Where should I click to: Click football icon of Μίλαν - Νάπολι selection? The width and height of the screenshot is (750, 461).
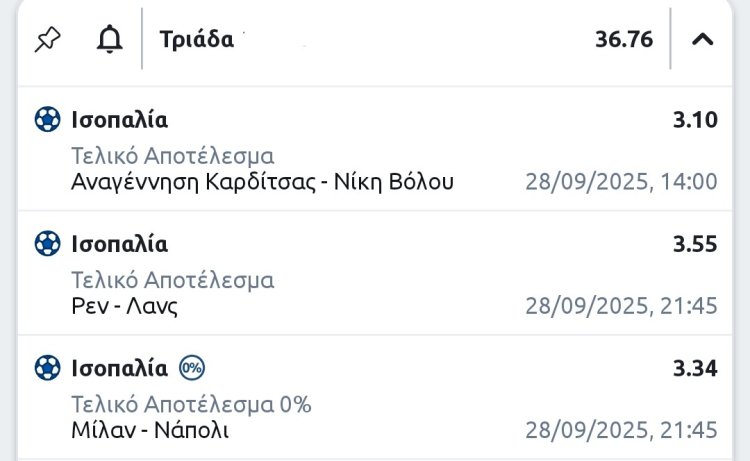pyautogui.click(x=47, y=368)
